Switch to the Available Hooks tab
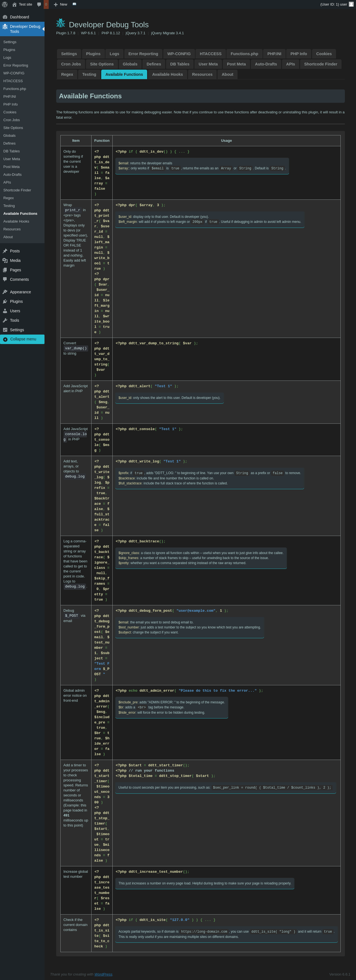The height and width of the screenshot is (980, 356). pos(167,75)
